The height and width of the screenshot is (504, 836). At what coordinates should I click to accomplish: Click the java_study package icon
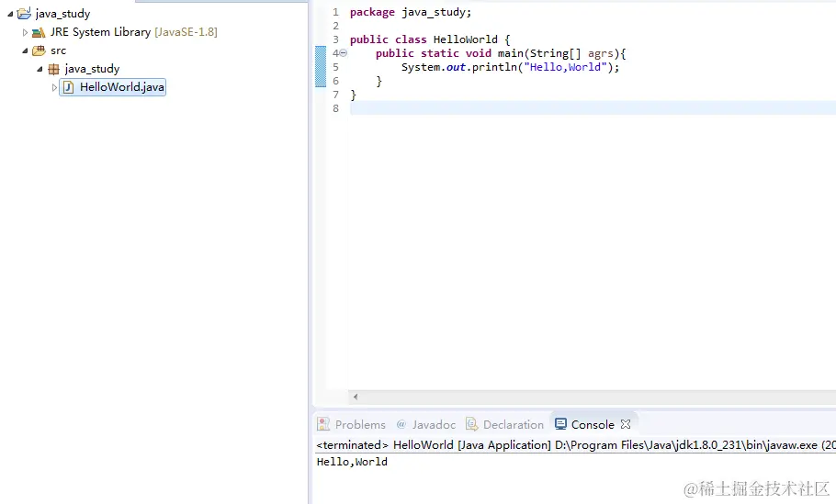click(54, 69)
